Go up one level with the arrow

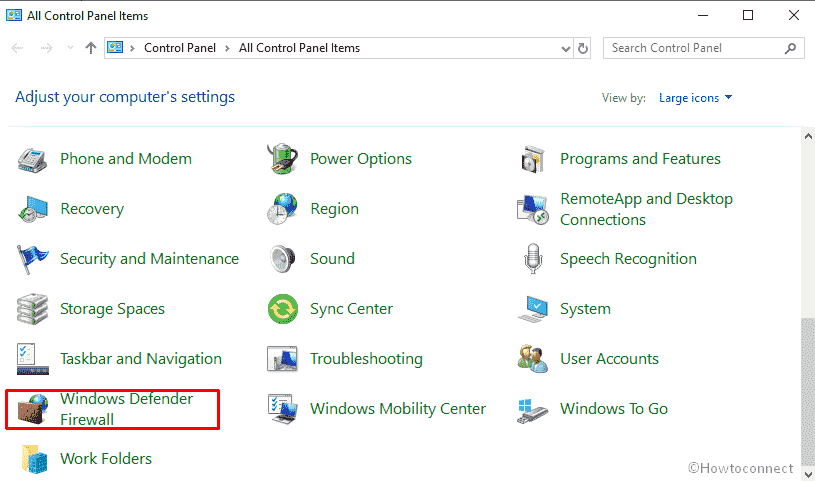pyautogui.click(x=91, y=48)
